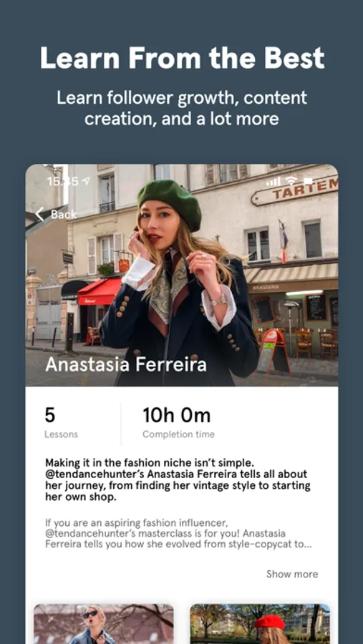Click the 15:35 status bar clock

pyautogui.click(x=63, y=181)
